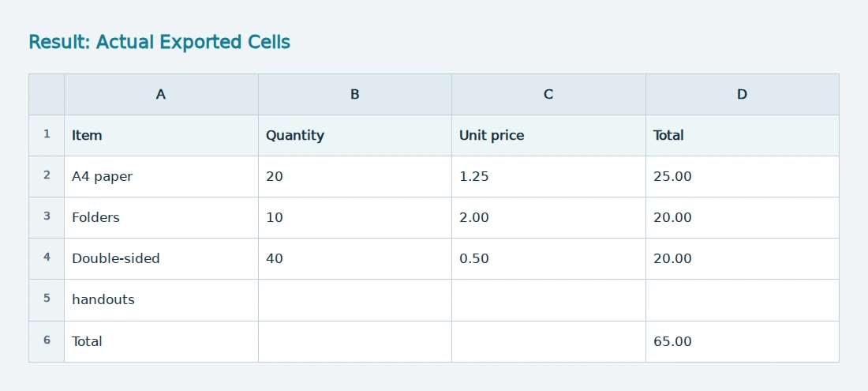Select the quantity cell showing 40
Viewport: 868px width, 391px height.
355,258
